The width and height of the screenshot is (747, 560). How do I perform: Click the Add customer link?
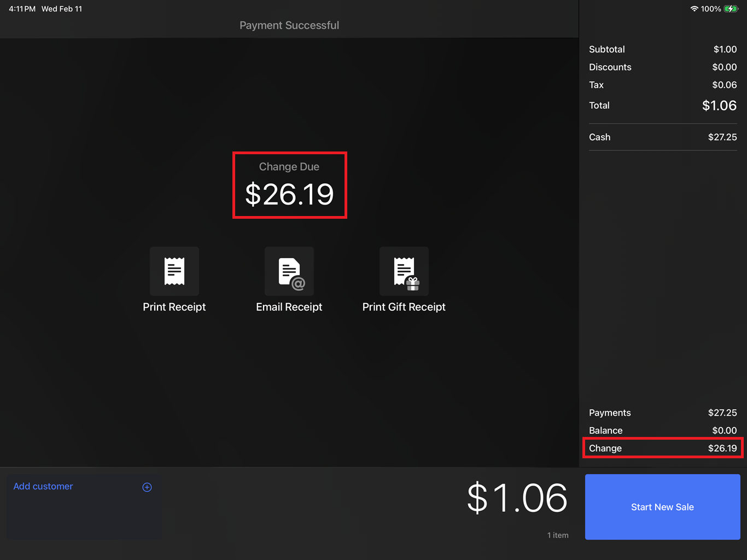pos(43,486)
